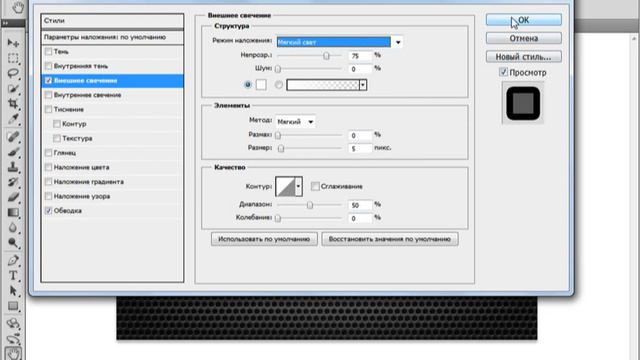Select the solid color radio button
The width and height of the screenshot is (640, 360).
click(248, 85)
